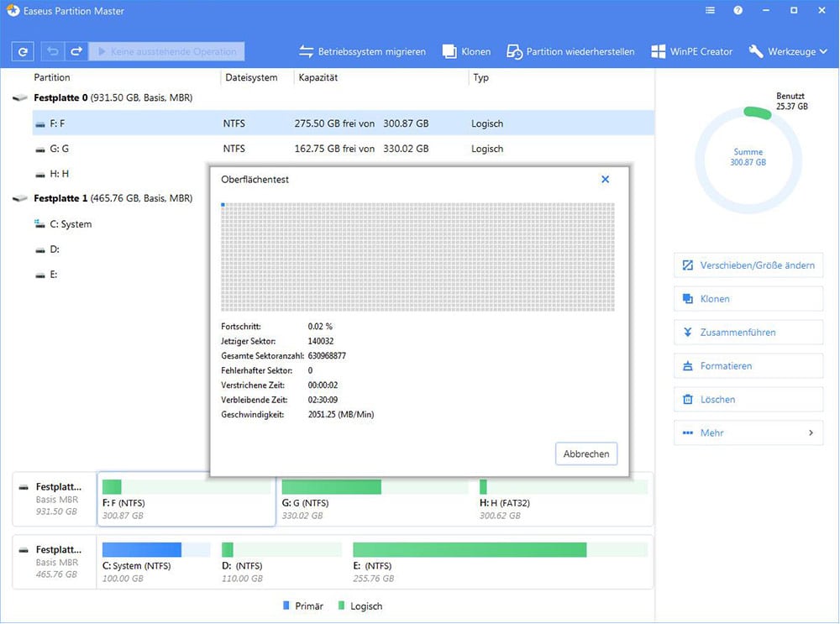Open 'Betriebssystem migrieren' tool

pyautogui.click(x=362, y=51)
